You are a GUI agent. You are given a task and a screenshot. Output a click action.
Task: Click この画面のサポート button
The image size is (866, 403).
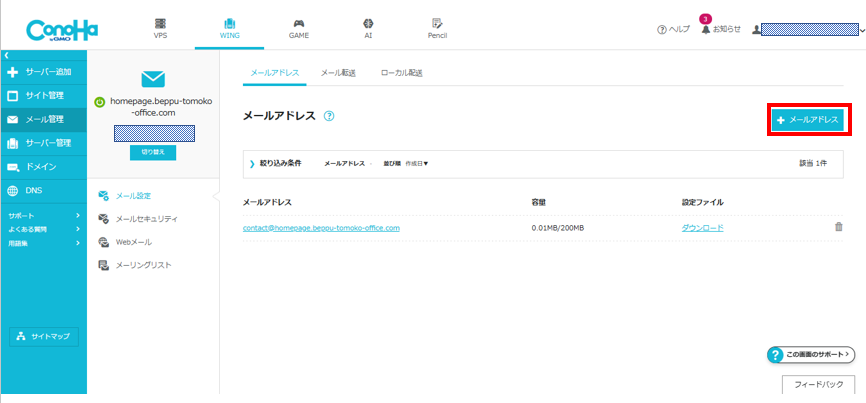811,354
